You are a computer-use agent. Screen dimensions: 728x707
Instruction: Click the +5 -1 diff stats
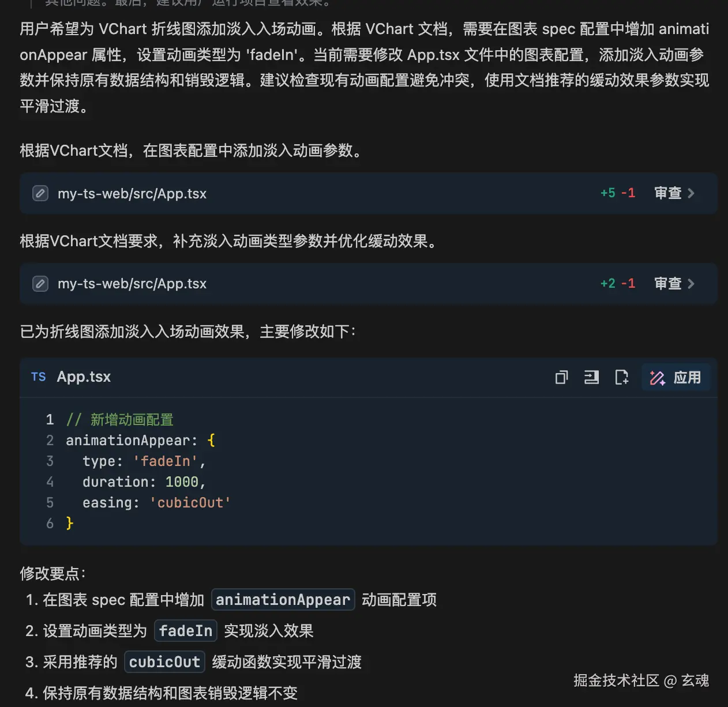click(x=617, y=193)
